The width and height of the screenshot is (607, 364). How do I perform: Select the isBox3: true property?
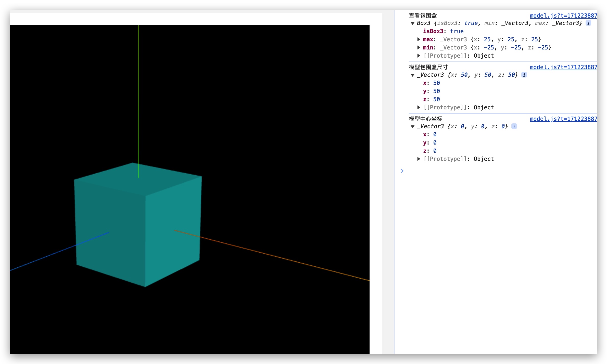point(443,31)
